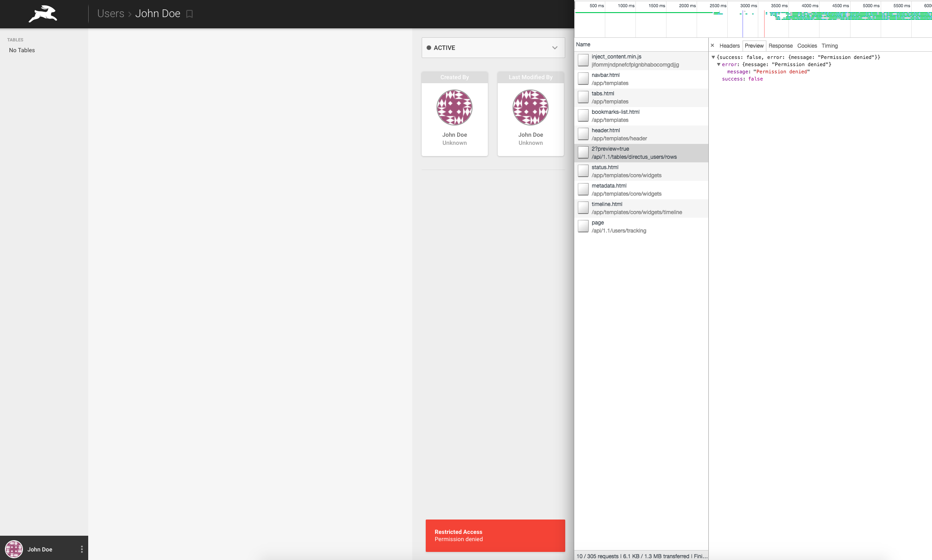Switch to the Headers tab
The width and height of the screenshot is (932, 560).
click(729, 46)
